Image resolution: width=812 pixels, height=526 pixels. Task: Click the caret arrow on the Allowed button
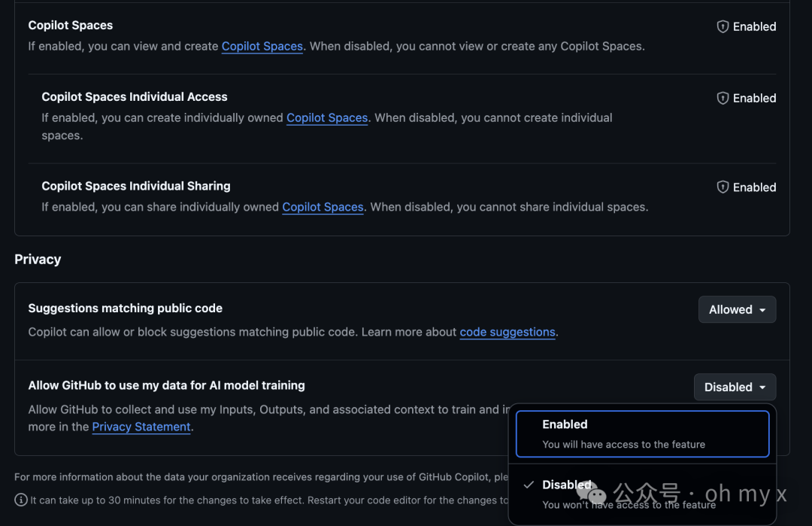click(x=764, y=309)
